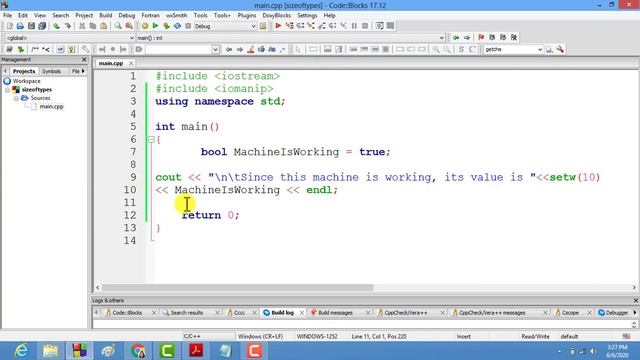Click the horizontal editor scrollbar
The image size is (640, 360).
click(237, 287)
